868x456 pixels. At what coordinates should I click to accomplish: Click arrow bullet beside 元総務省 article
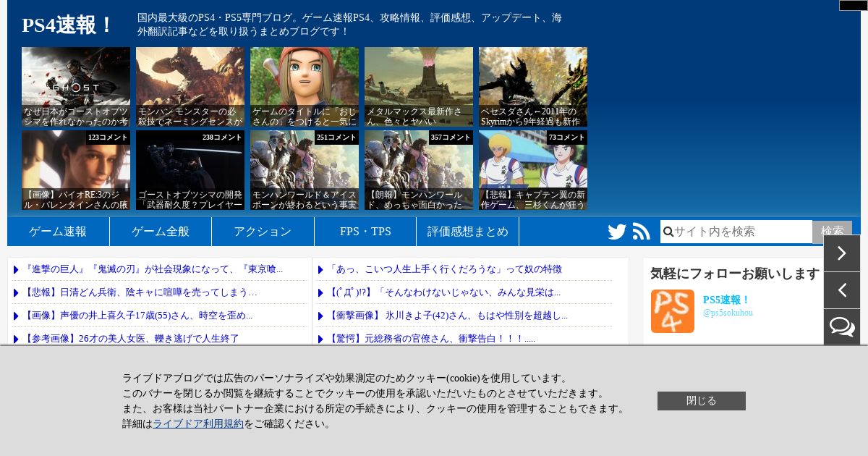(320, 339)
